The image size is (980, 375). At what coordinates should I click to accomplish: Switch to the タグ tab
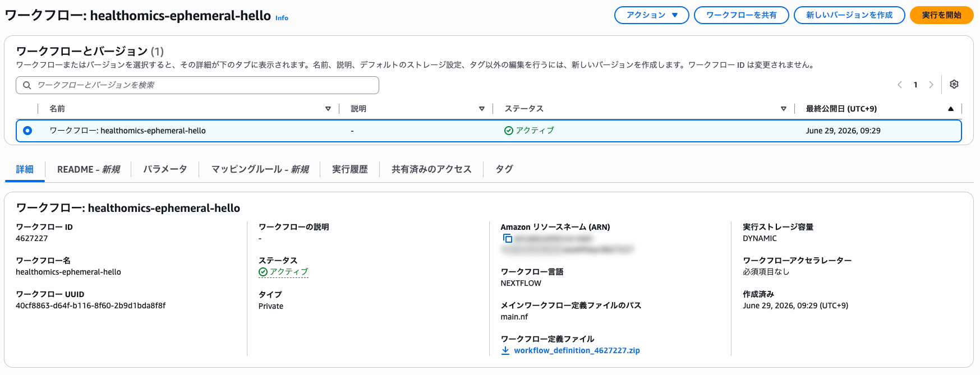(504, 169)
